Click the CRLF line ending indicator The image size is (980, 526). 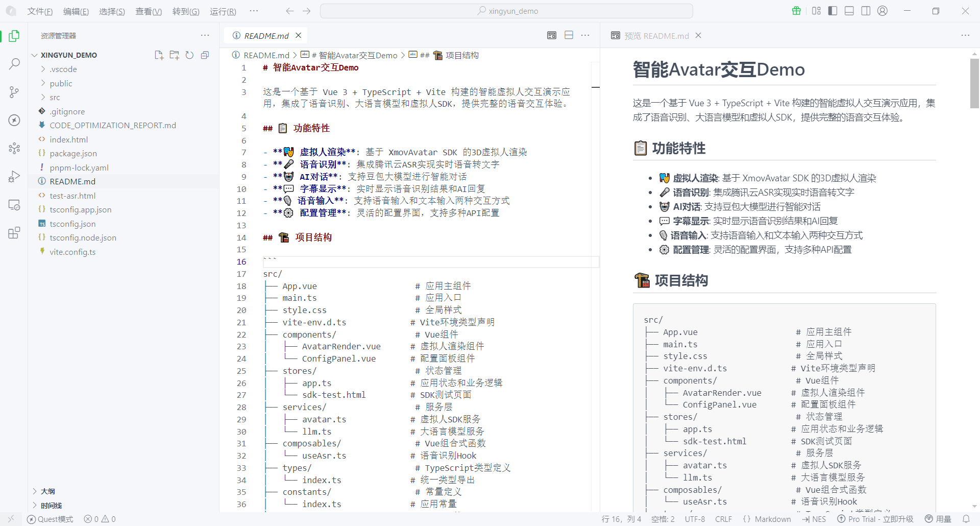click(x=723, y=519)
